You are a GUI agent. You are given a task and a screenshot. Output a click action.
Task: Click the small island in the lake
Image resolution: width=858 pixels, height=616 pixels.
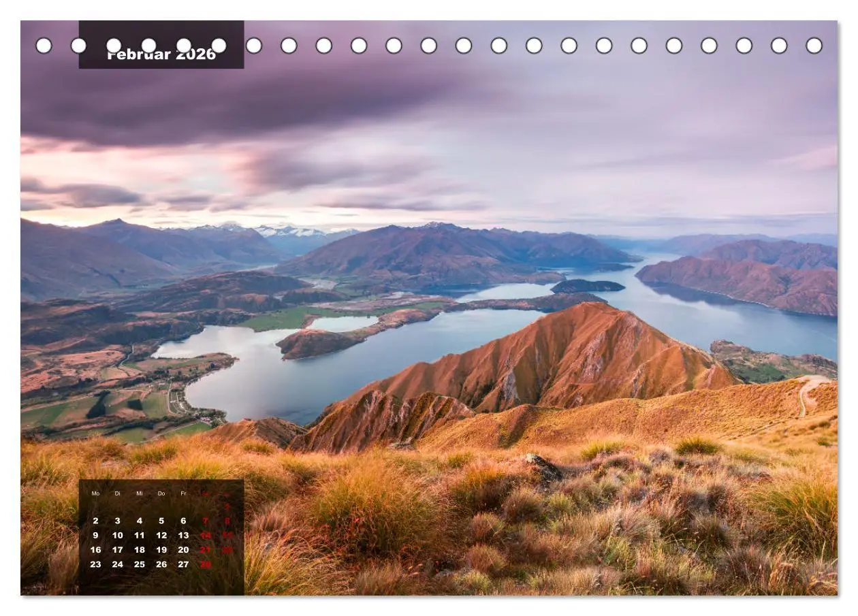click(587, 286)
